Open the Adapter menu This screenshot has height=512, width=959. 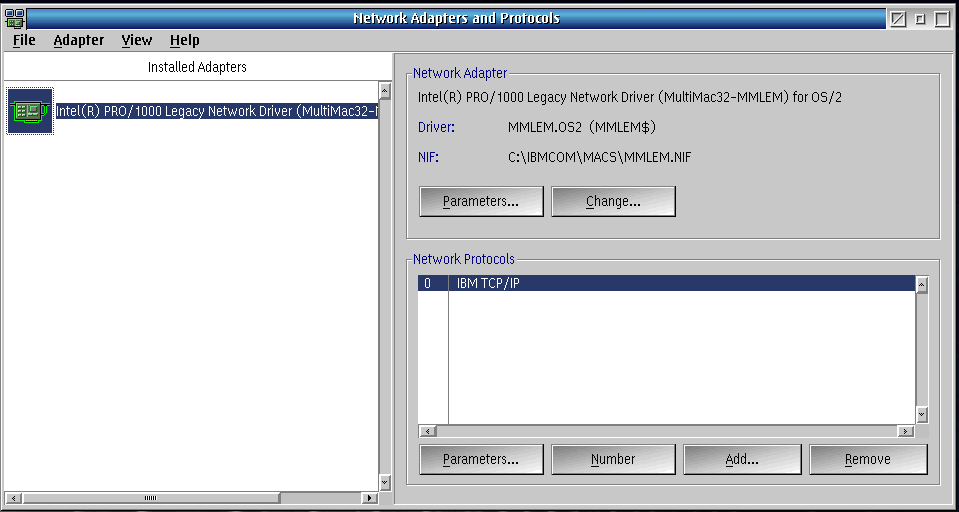tap(79, 40)
